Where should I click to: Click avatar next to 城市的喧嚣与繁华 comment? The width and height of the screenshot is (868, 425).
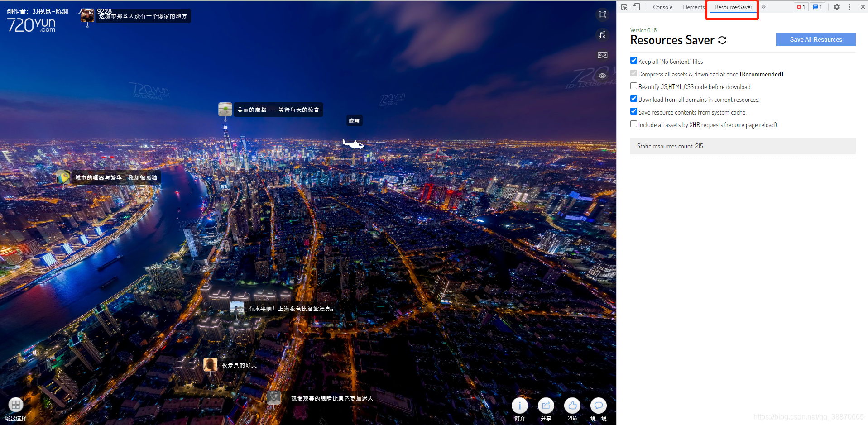(63, 177)
